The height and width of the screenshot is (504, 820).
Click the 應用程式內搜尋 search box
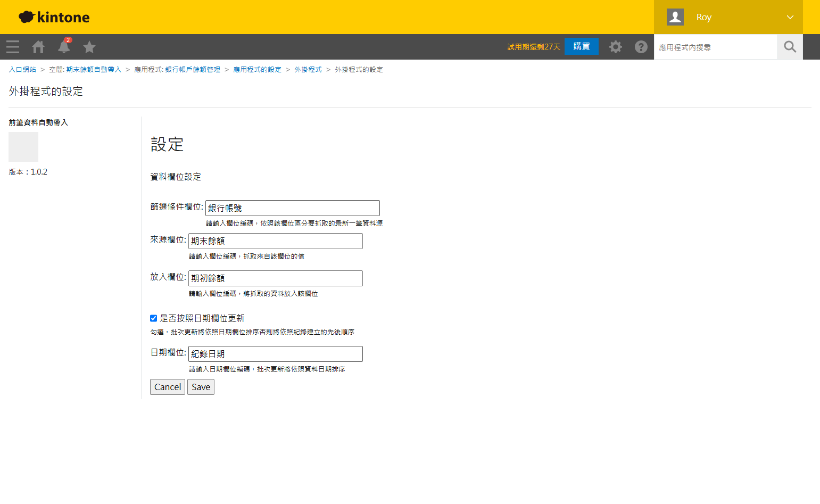click(x=716, y=47)
